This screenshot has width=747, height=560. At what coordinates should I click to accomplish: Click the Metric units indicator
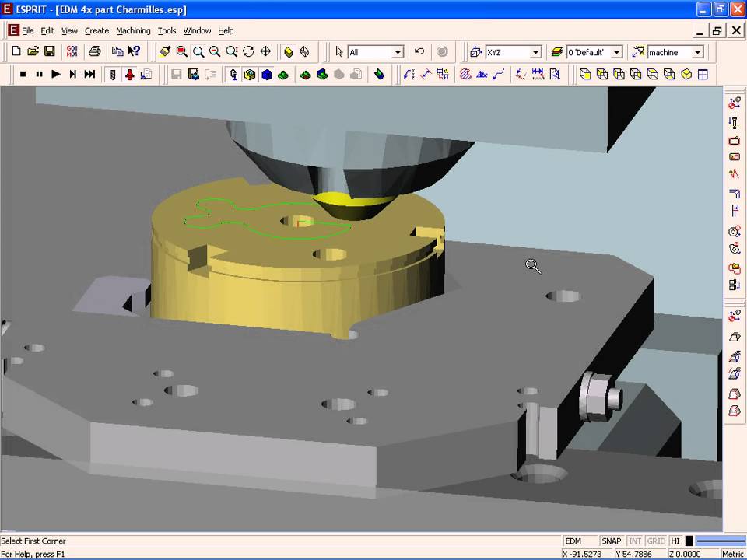[733, 554]
